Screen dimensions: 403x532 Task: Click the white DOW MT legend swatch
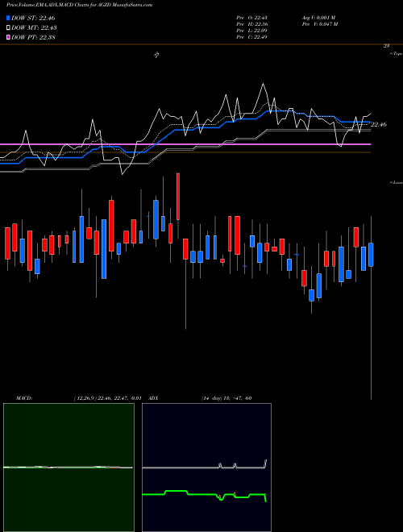pyautogui.click(x=8, y=28)
